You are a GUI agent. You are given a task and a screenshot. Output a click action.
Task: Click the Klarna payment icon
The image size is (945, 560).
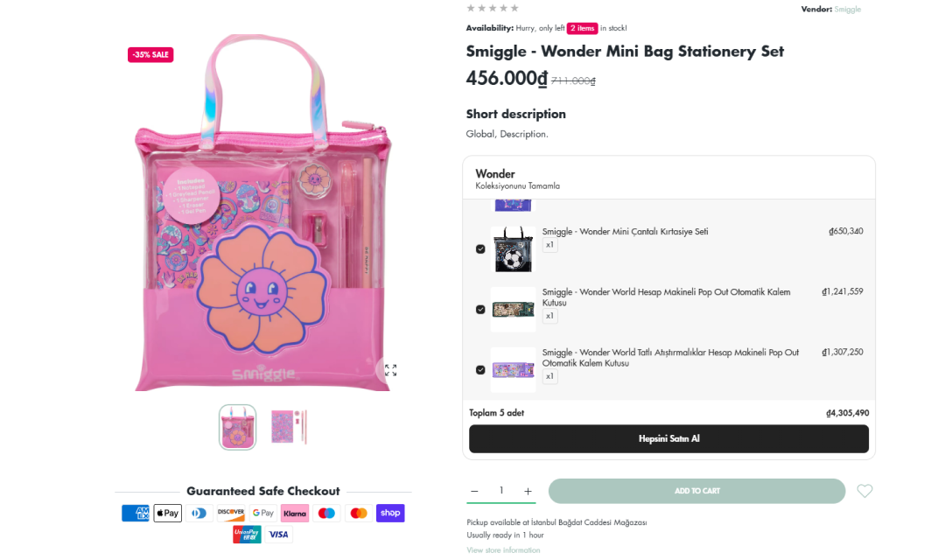tap(295, 513)
